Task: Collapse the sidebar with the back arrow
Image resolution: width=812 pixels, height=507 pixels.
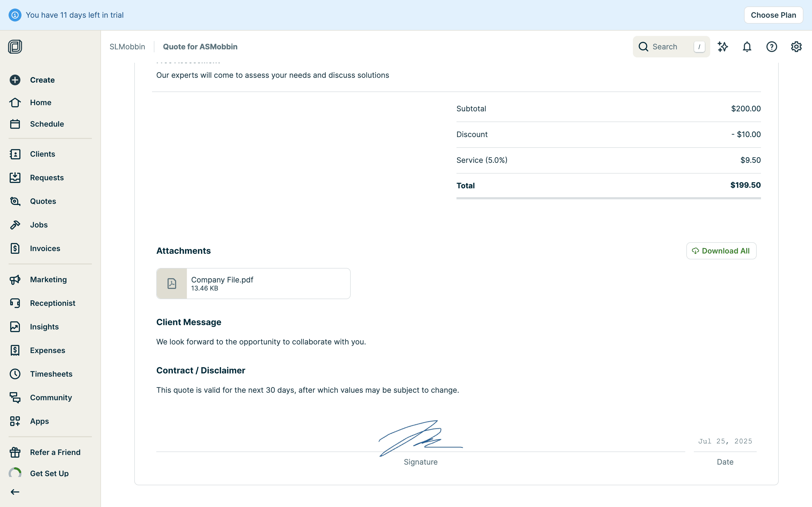Action: click(15, 492)
